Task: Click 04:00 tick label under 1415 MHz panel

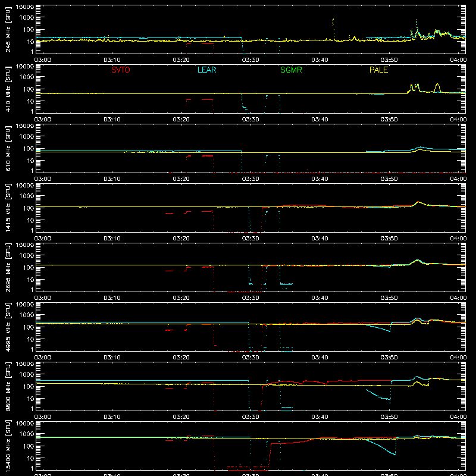Action: pos(458,239)
